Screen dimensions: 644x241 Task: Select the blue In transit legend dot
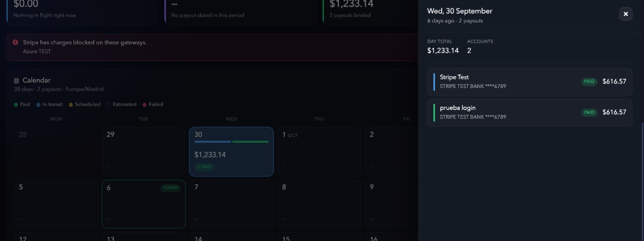[38, 105]
